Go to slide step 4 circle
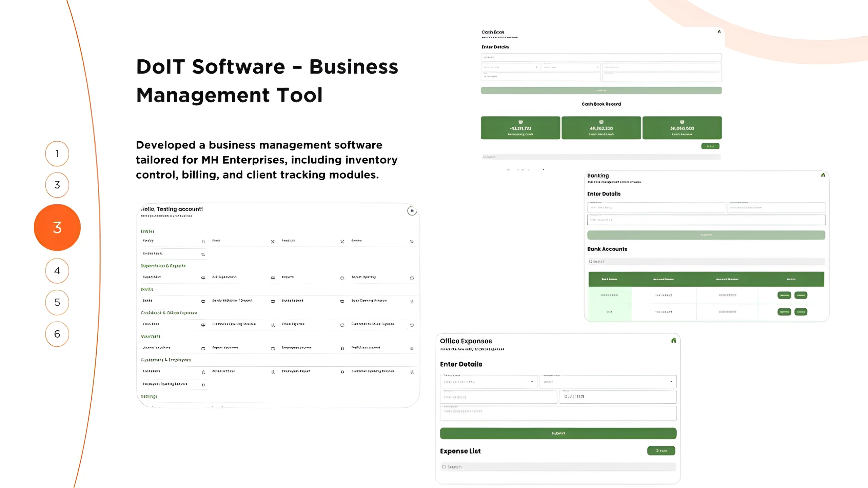868x488 pixels. click(57, 270)
